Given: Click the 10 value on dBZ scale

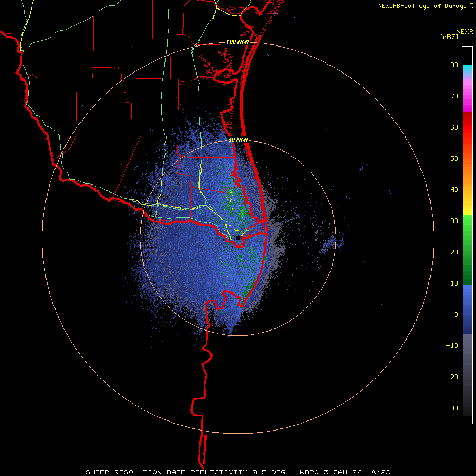Looking at the screenshot, I should [x=454, y=283].
